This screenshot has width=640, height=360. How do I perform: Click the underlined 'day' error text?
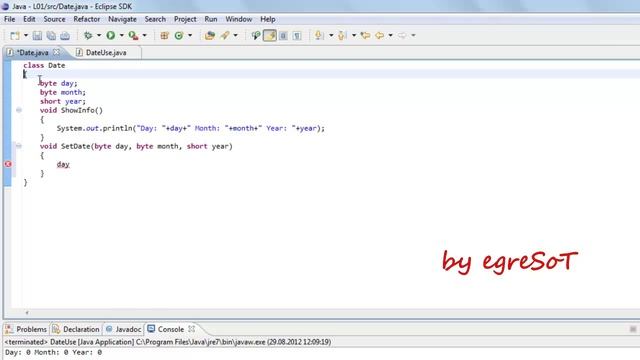(x=63, y=164)
